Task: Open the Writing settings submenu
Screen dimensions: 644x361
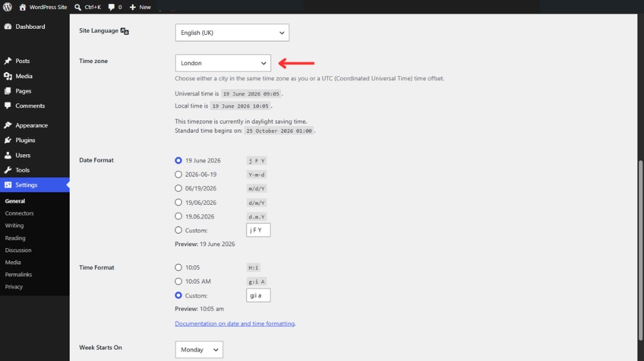Action: click(14, 226)
